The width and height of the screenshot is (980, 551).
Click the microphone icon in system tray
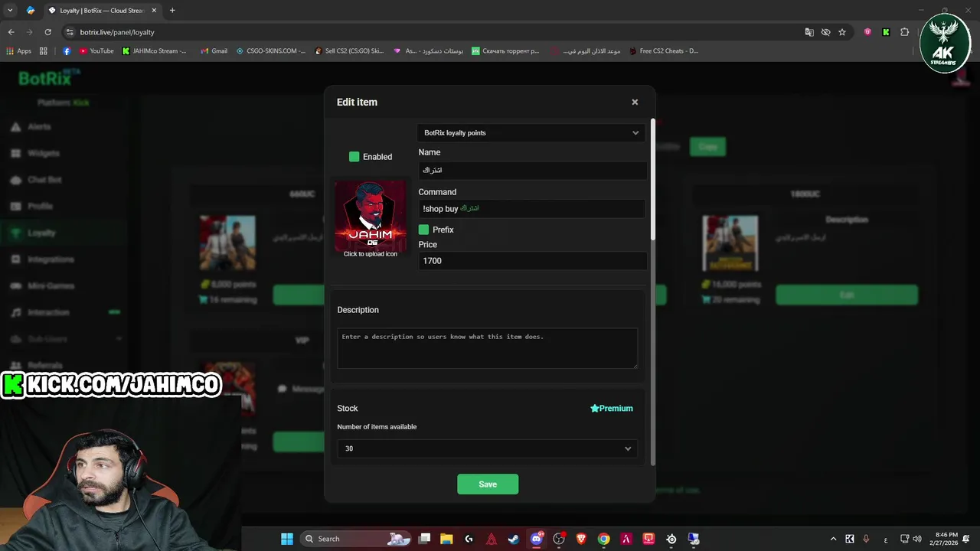point(866,539)
